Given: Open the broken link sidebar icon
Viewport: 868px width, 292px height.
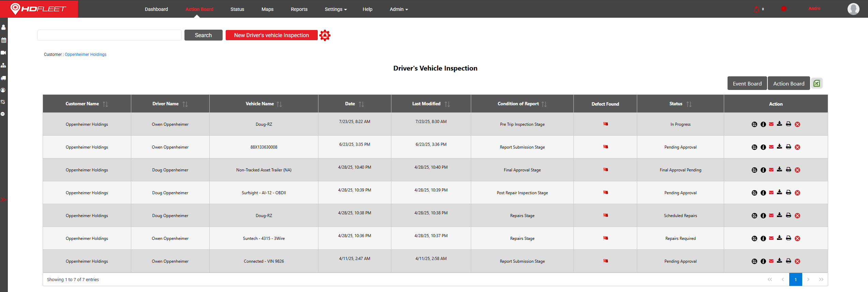Looking at the screenshot, I should pos(3,102).
